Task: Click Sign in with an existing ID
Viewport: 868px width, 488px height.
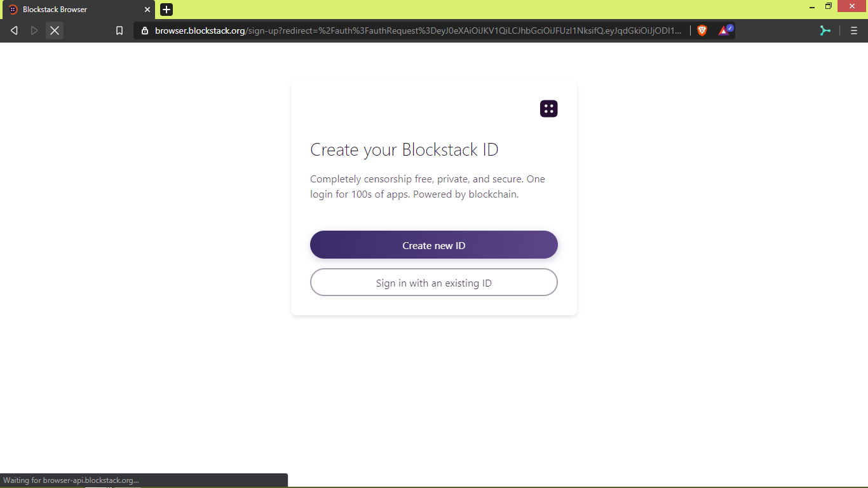Action: pos(434,282)
